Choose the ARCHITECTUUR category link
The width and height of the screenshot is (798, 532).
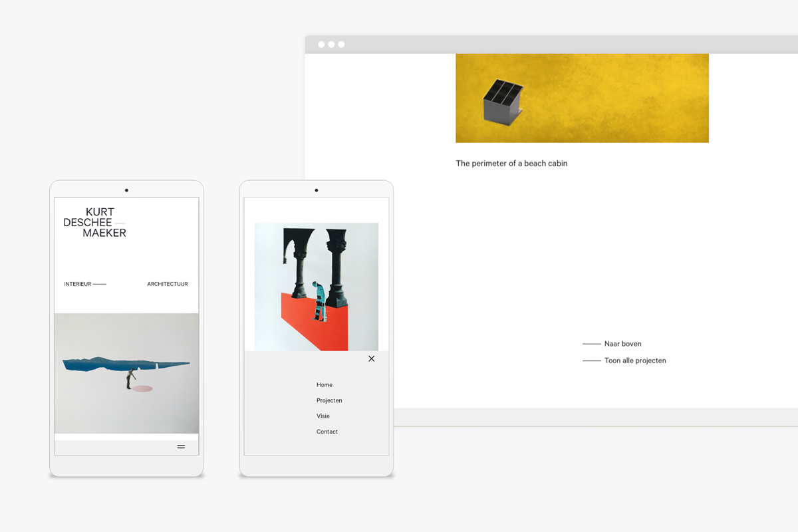click(x=168, y=284)
